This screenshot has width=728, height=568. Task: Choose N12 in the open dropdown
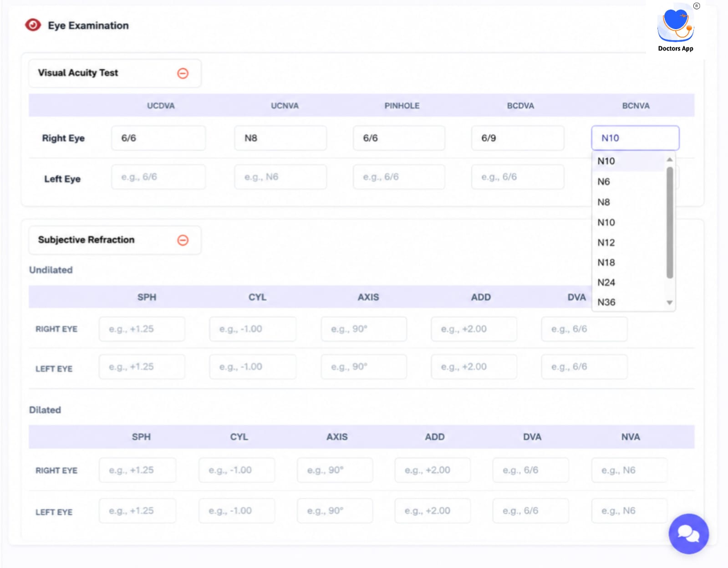point(629,242)
